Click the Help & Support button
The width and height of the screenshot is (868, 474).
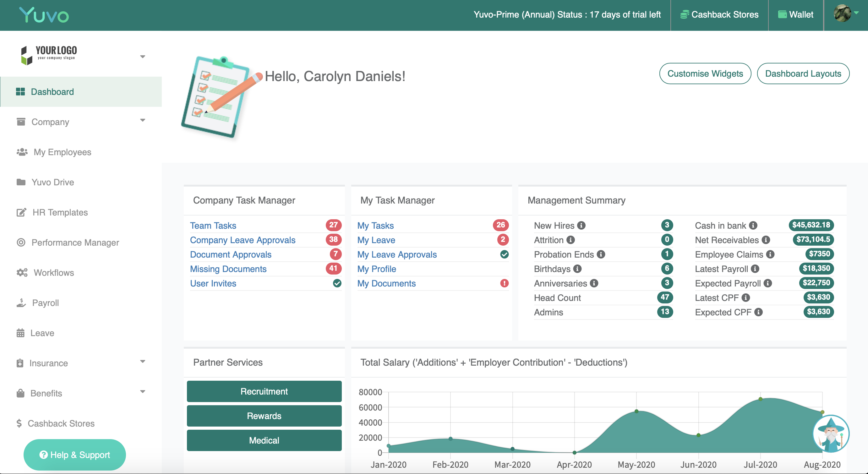click(75, 455)
